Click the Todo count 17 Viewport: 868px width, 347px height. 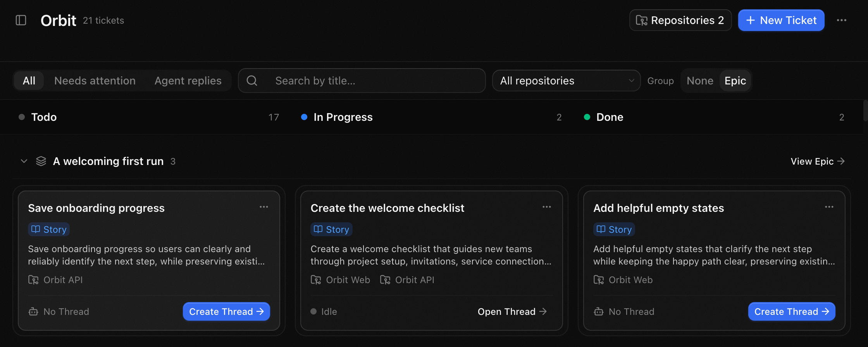[274, 117]
